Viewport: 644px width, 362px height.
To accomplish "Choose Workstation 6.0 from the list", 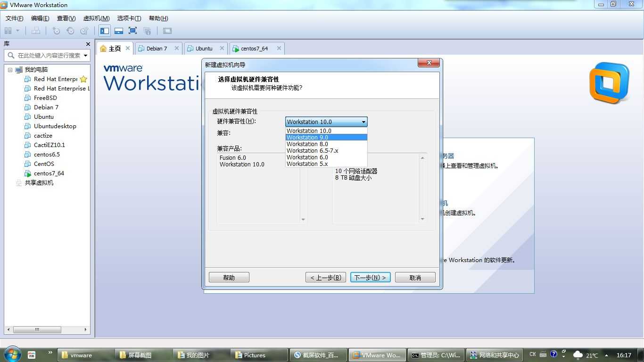I will pyautogui.click(x=326, y=157).
